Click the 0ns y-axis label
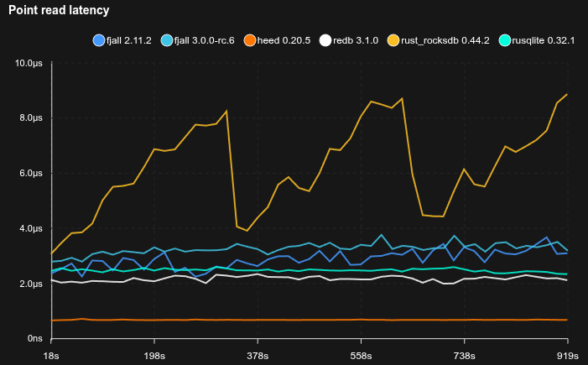The image size is (588, 365). click(x=34, y=339)
